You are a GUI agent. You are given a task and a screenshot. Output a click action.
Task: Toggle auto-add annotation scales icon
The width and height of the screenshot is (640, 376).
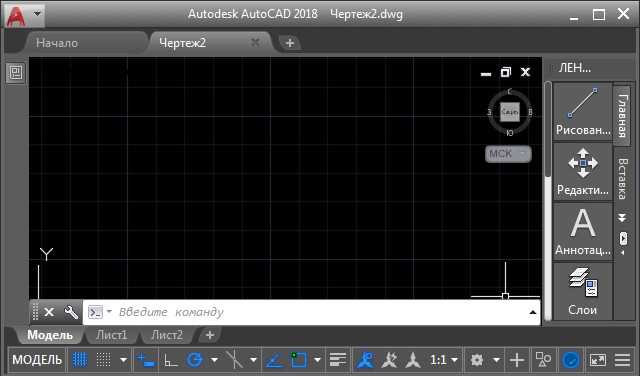pos(389,360)
